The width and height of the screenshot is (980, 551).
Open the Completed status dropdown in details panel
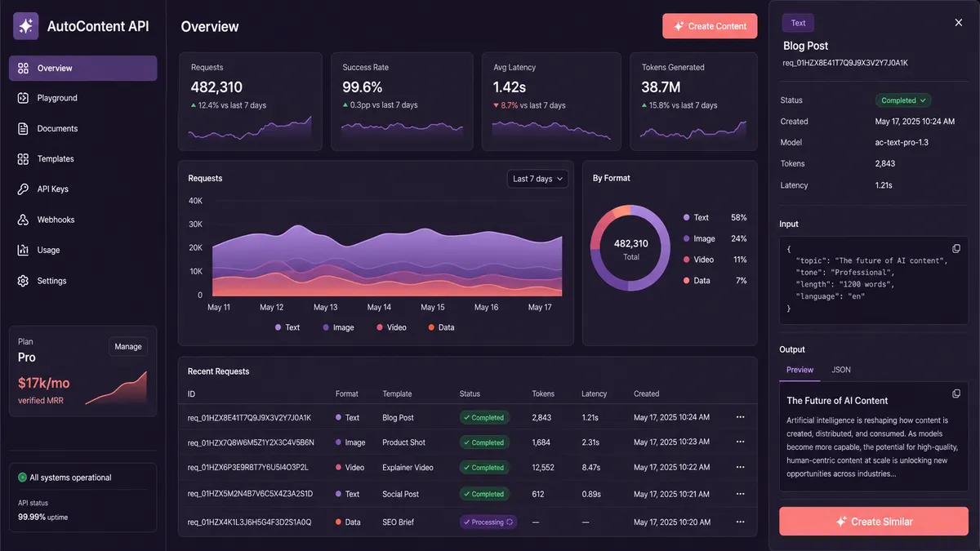click(903, 100)
